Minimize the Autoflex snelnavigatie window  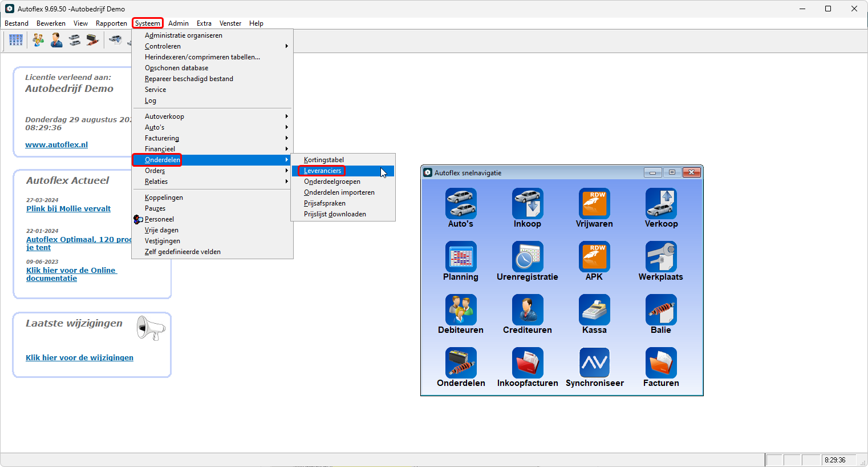653,172
